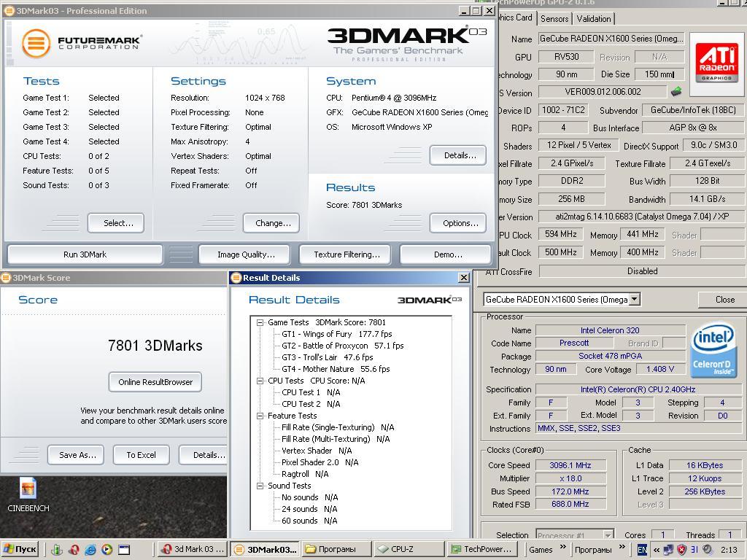Open the GPU-Z graphics card dropdown

[x=635, y=300]
